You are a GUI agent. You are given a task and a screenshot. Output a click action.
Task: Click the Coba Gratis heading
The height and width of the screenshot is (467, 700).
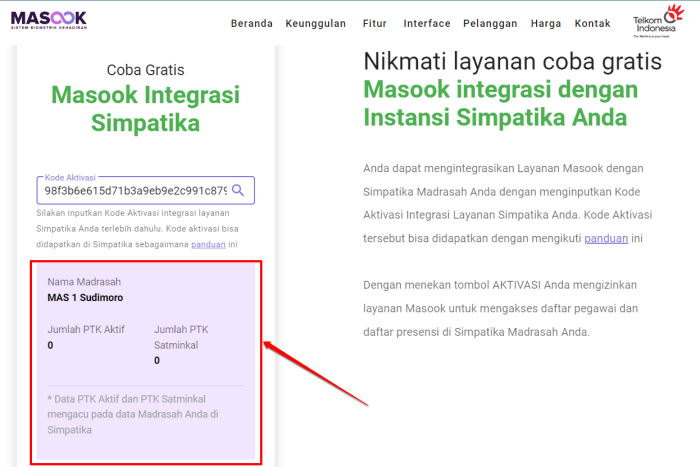(146, 70)
